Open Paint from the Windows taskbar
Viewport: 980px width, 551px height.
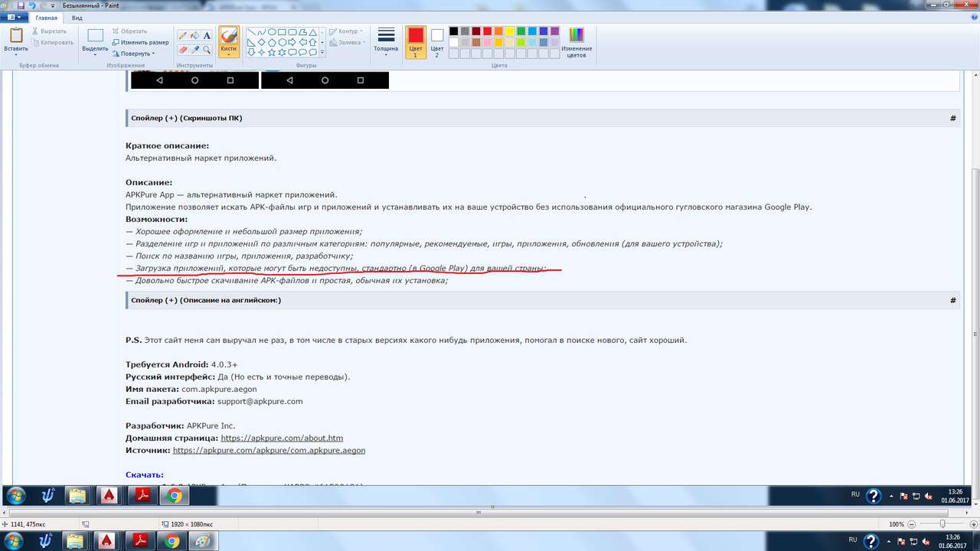(202, 541)
